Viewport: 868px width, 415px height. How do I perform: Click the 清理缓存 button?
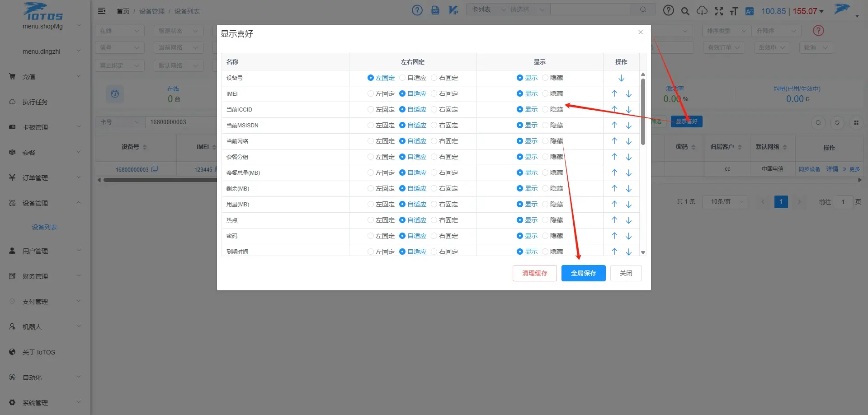pos(534,273)
